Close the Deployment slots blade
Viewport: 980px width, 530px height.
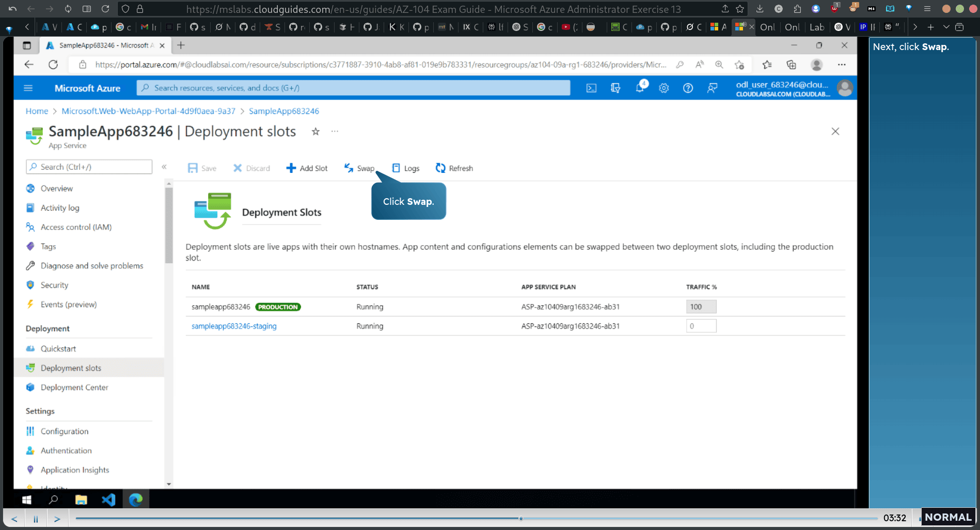835,132
